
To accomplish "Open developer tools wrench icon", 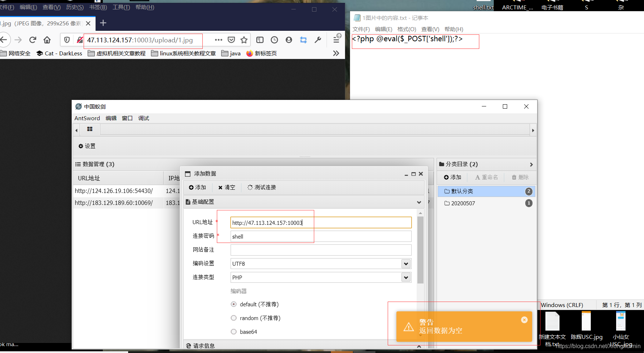I will click(318, 40).
